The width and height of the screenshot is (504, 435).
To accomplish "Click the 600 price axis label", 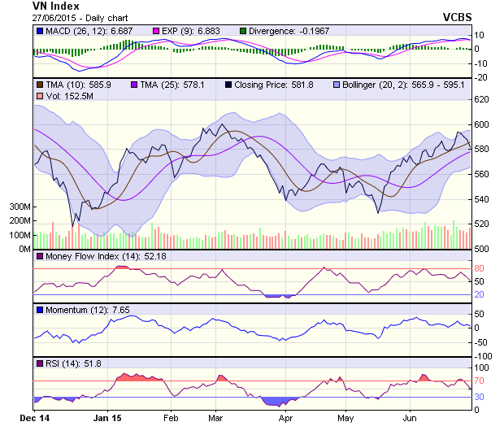I will [x=484, y=124].
